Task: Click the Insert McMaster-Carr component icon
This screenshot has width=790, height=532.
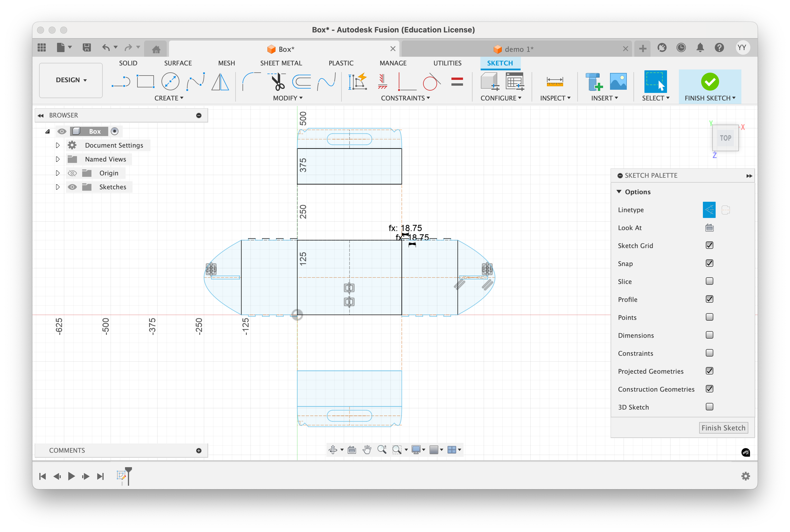Action: (594, 82)
